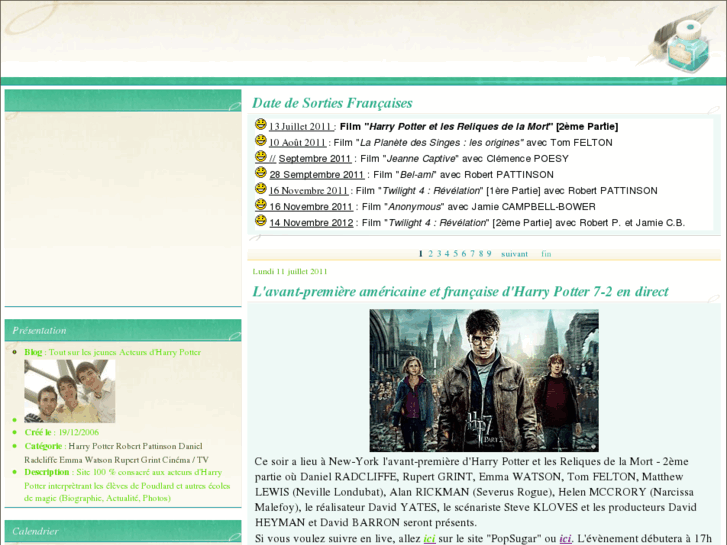Click the smiley beside 16 Novembre 2011 Twilight
This screenshot has width=727, height=545.
[x=261, y=188]
